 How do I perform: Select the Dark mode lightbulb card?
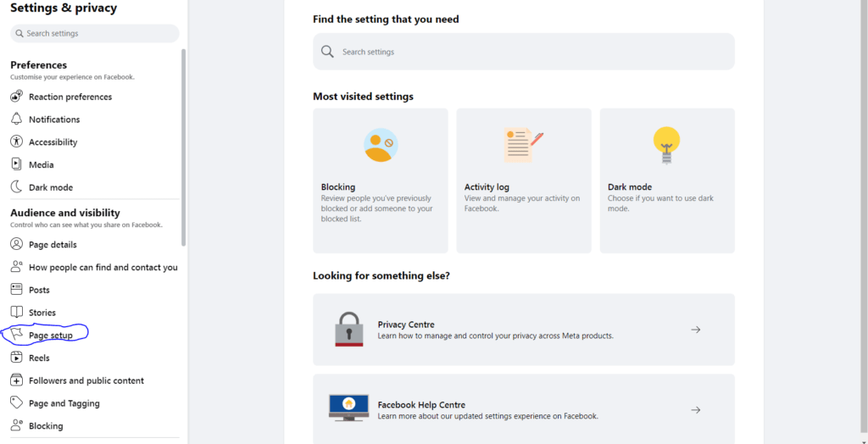pyautogui.click(x=667, y=180)
